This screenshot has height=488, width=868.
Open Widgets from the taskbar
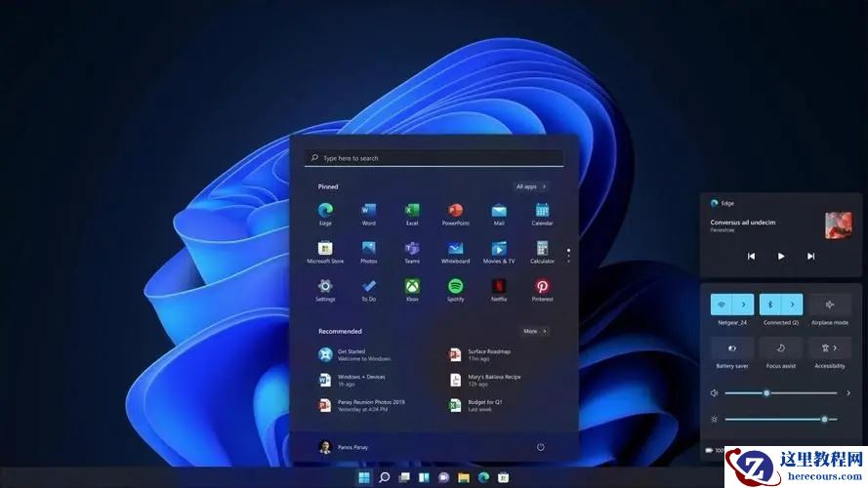pos(424,477)
